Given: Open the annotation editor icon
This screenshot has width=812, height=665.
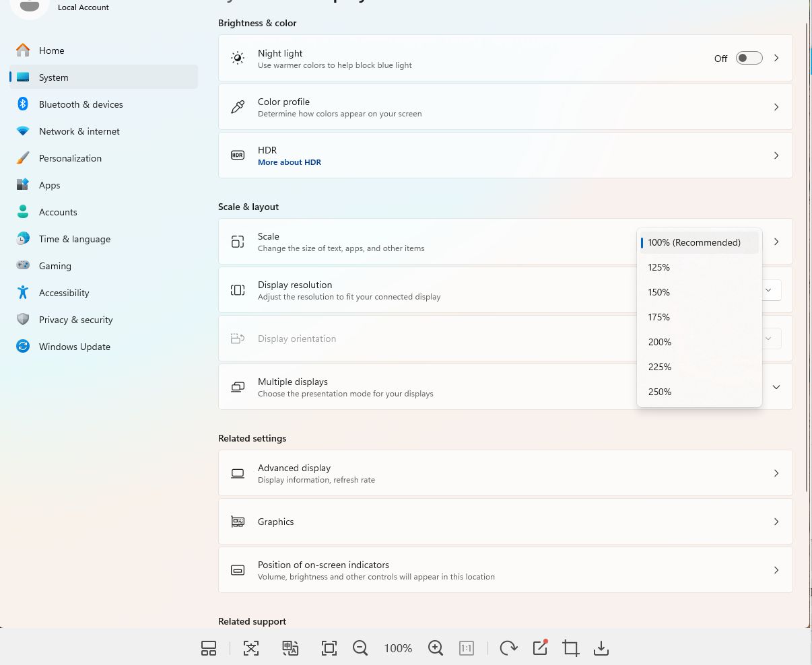Looking at the screenshot, I should point(539,648).
